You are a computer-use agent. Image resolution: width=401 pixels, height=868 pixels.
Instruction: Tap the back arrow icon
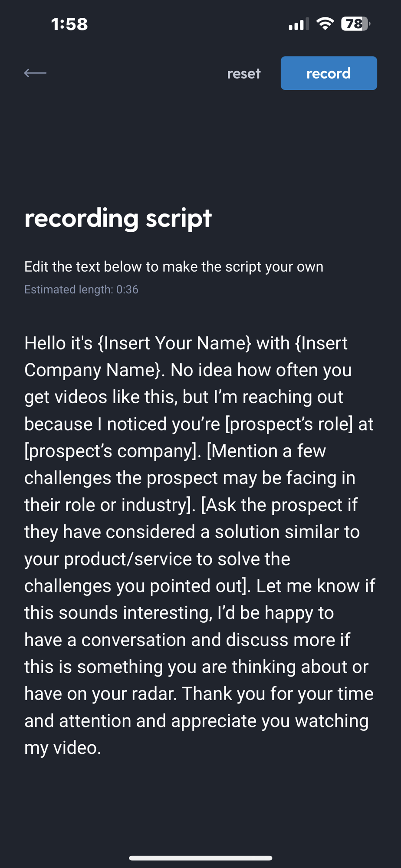pyautogui.click(x=35, y=73)
